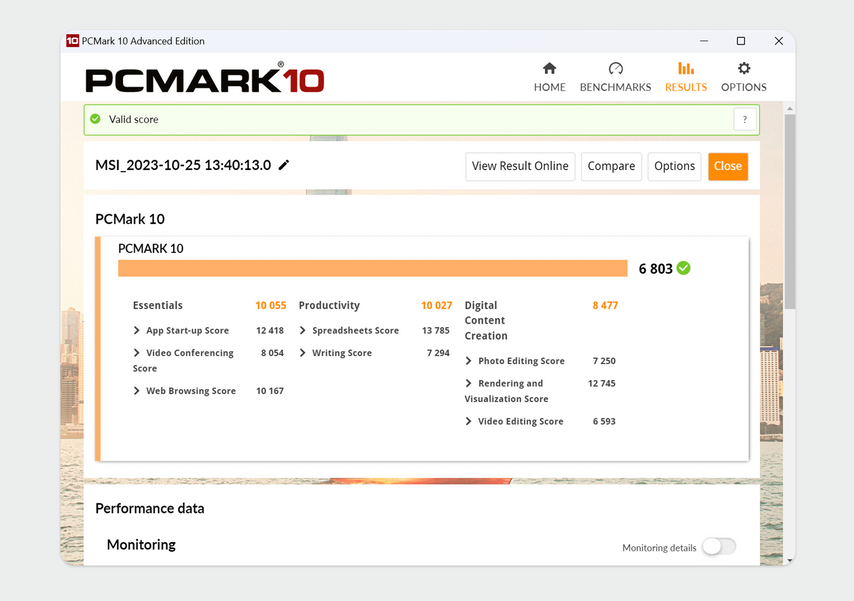This screenshot has width=854, height=601.
Task: Click the RESULTS bar chart icon
Action: [x=686, y=68]
